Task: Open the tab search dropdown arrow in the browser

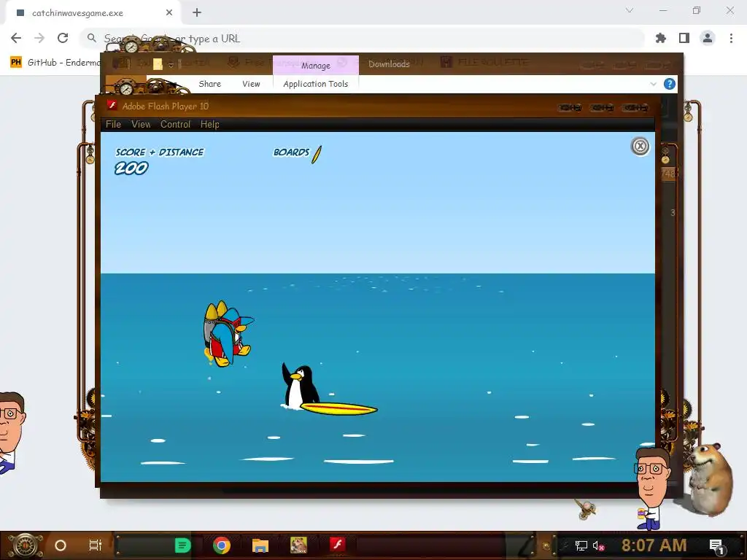Action: (x=630, y=10)
